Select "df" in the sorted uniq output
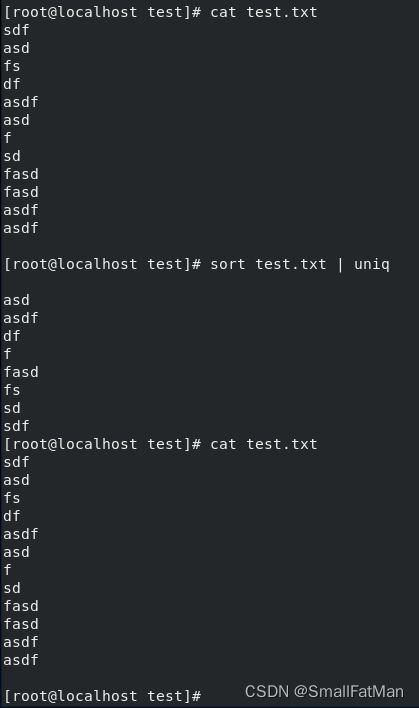Image resolution: width=419 pixels, height=708 pixels. (12, 336)
